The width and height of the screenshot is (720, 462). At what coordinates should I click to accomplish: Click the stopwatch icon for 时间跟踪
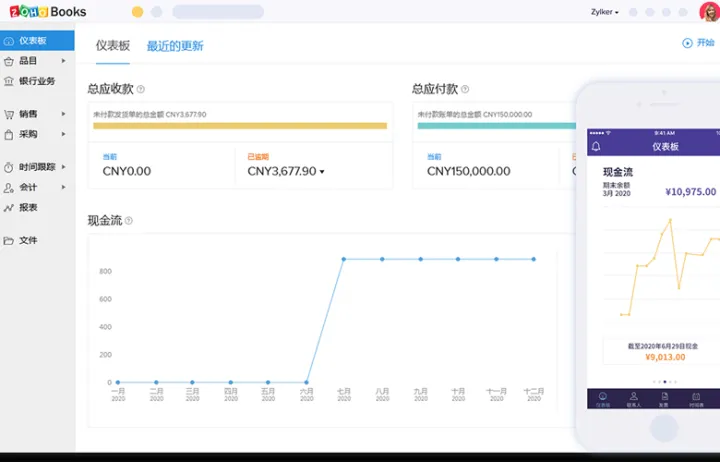[9, 167]
